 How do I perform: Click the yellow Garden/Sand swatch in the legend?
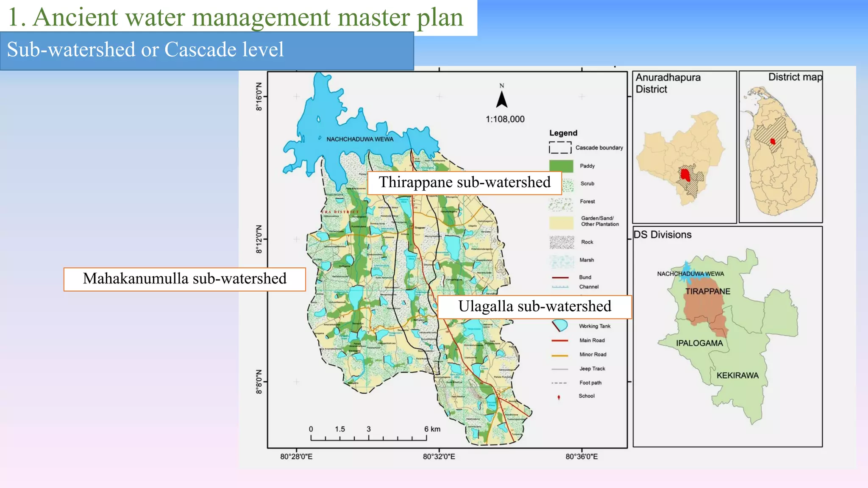[561, 222]
